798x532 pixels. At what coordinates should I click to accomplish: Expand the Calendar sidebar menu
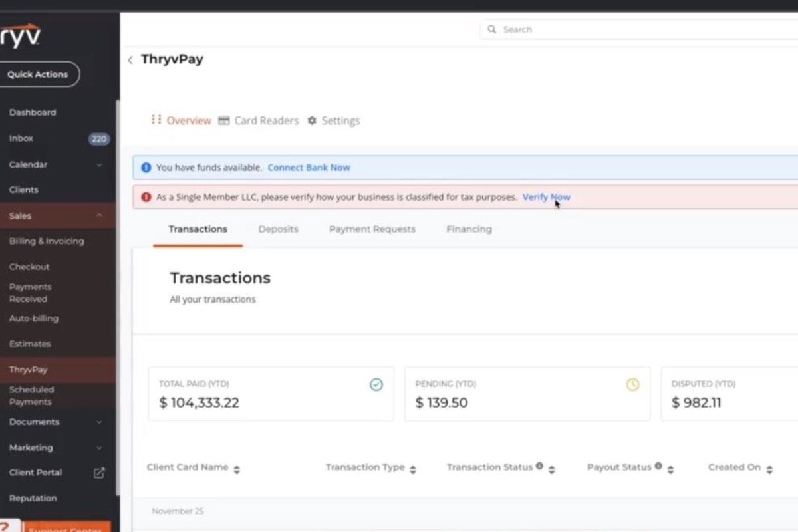[x=99, y=165]
